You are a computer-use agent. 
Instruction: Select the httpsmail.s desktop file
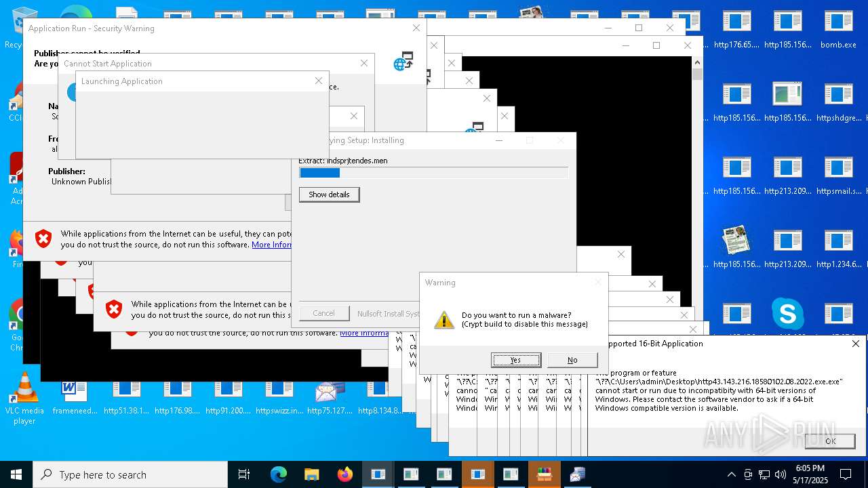coord(838,176)
